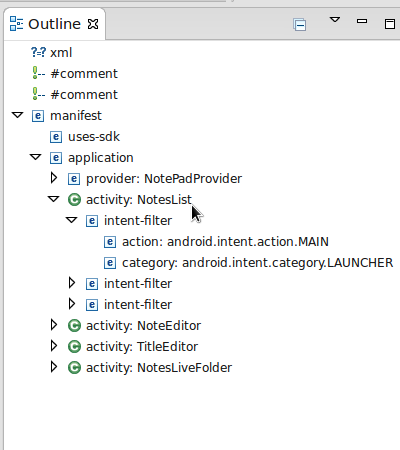
Task: Click the second intent-filter element icon
Action: tap(92, 284)
